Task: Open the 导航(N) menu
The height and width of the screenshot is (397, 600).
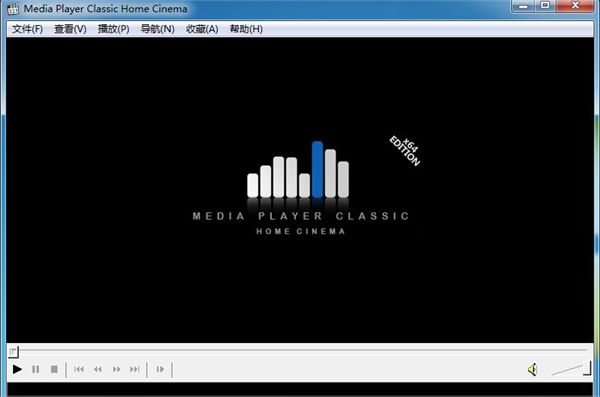Action: pyautogui.click(x=157, y=29)
